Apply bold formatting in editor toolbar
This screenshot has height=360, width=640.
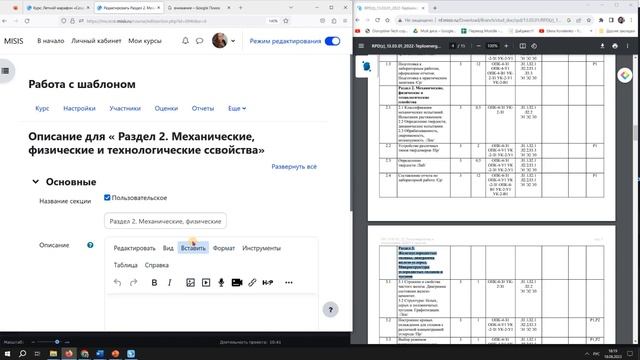[x=154, y=282]
